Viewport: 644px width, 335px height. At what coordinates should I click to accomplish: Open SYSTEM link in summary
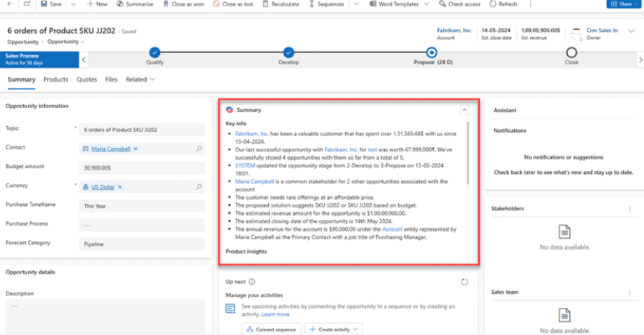[244, 165]
